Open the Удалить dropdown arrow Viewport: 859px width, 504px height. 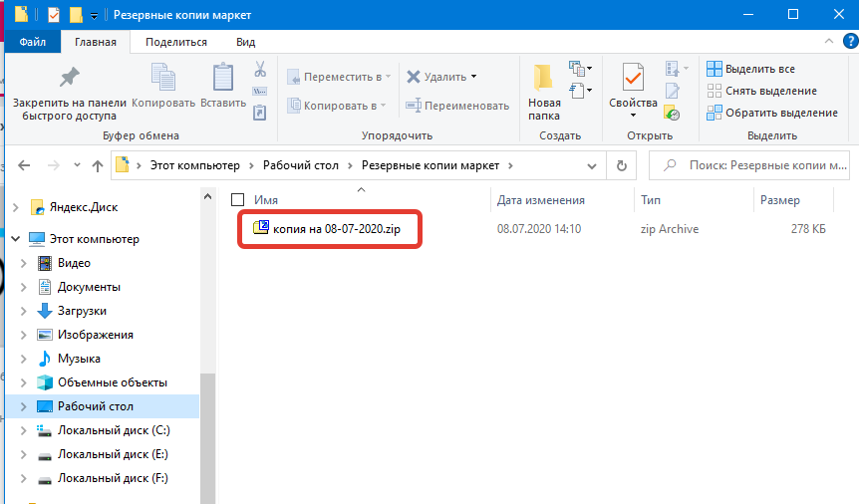click(x=473, y=77)
